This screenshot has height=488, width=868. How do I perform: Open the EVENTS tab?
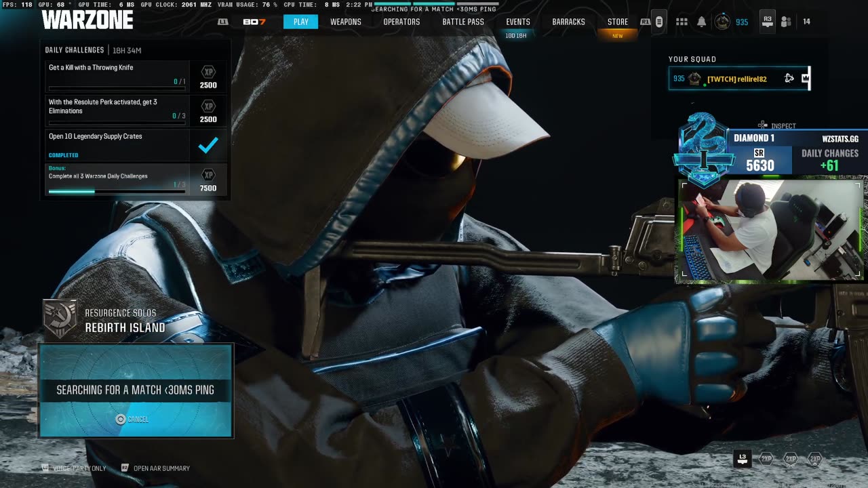[x=518, y=22]
